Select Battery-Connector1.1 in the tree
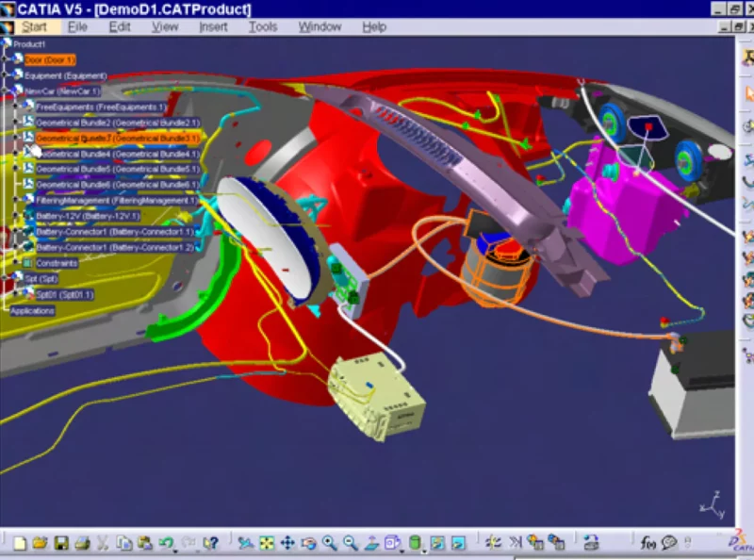 click(x=115, y=232)
